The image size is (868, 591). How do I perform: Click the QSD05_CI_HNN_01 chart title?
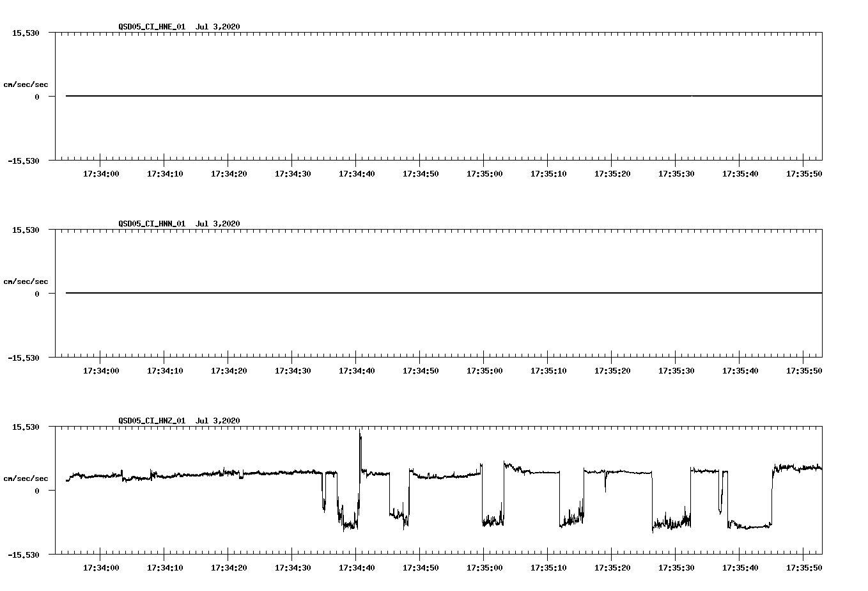(x=179, y=223)
